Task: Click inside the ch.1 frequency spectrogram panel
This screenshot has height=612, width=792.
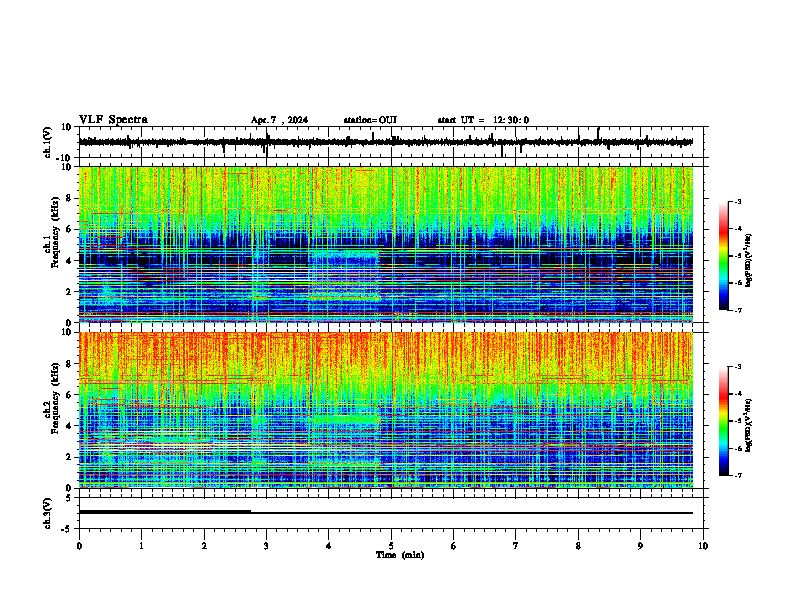Action: point(386,244)
